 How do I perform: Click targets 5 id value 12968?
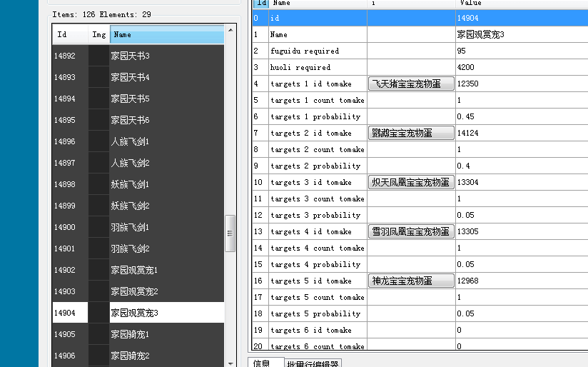pyautogui.click(x=522, y=281)
